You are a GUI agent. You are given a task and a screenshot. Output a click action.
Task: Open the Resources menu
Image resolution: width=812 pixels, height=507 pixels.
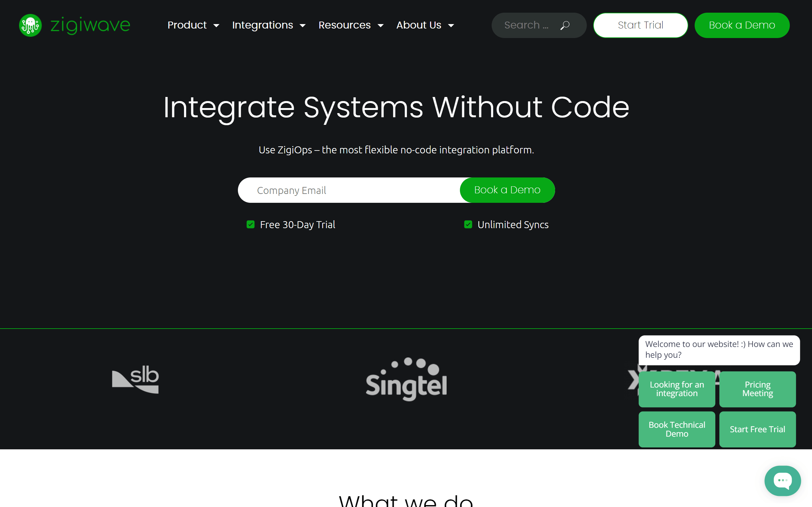[351, 25]
